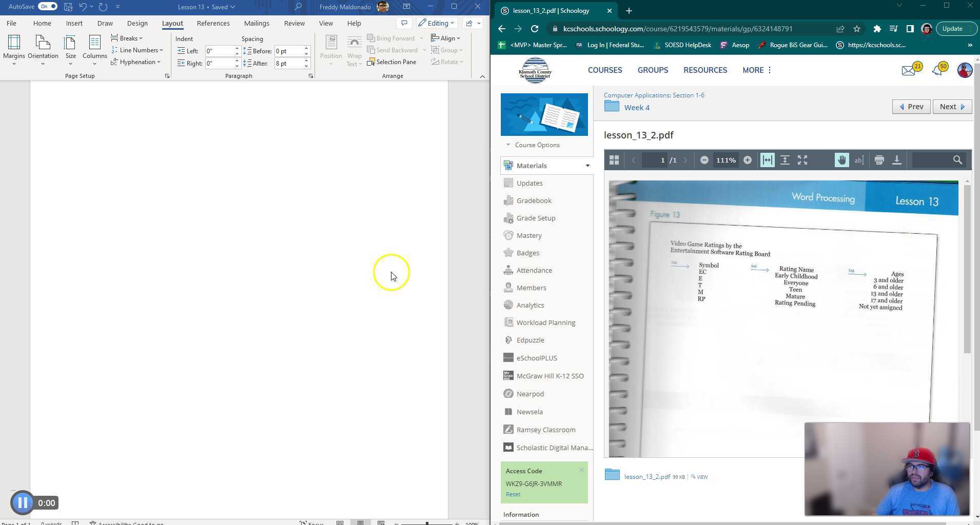
Task: Switch to the References ribbon tab
Action: (x=213, y=23)
